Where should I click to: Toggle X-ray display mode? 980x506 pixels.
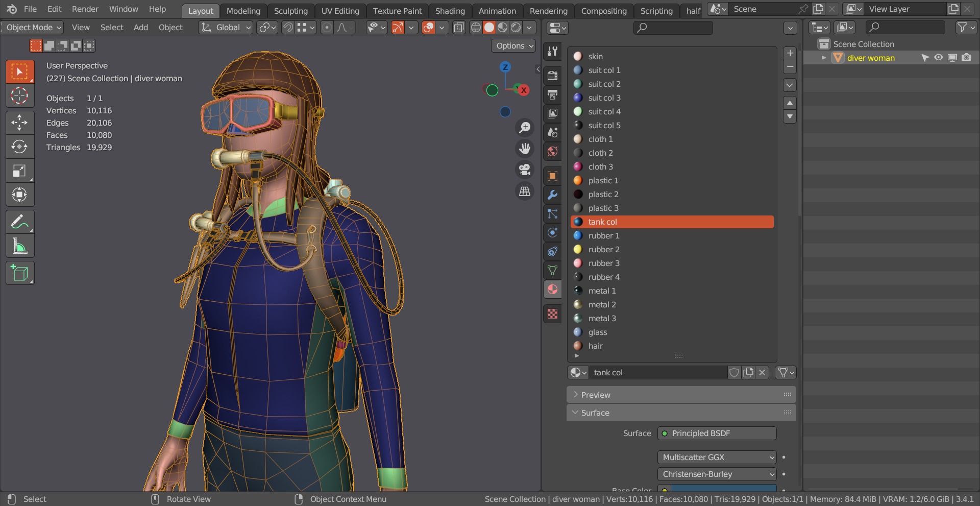[x=459, y=28]
